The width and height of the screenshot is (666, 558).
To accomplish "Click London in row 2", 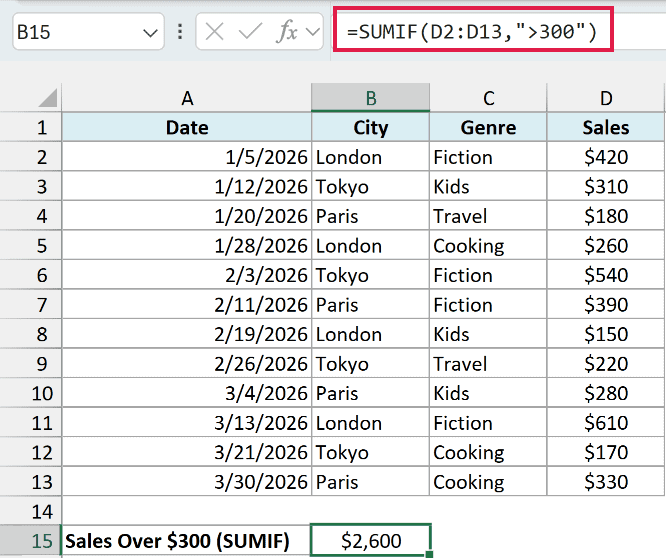I will click(x=370, y=157).
